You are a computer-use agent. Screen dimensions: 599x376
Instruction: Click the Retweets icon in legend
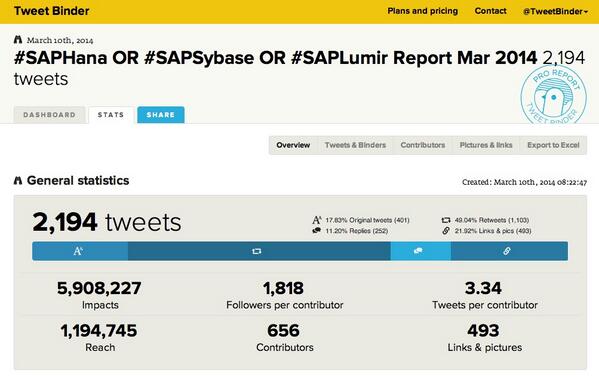(x=446, y=220)
